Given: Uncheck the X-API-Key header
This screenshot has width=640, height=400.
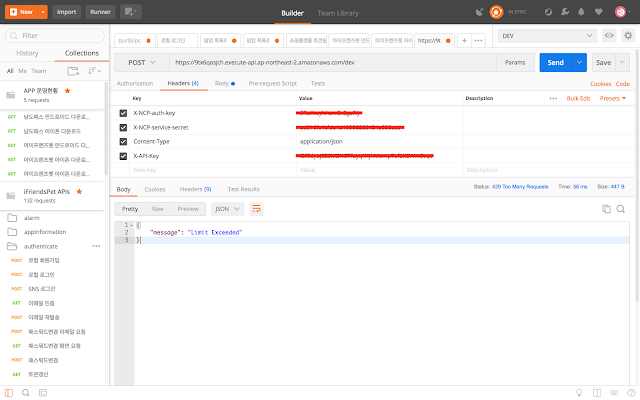Looking at the screenshot, I should coord(123,156).
